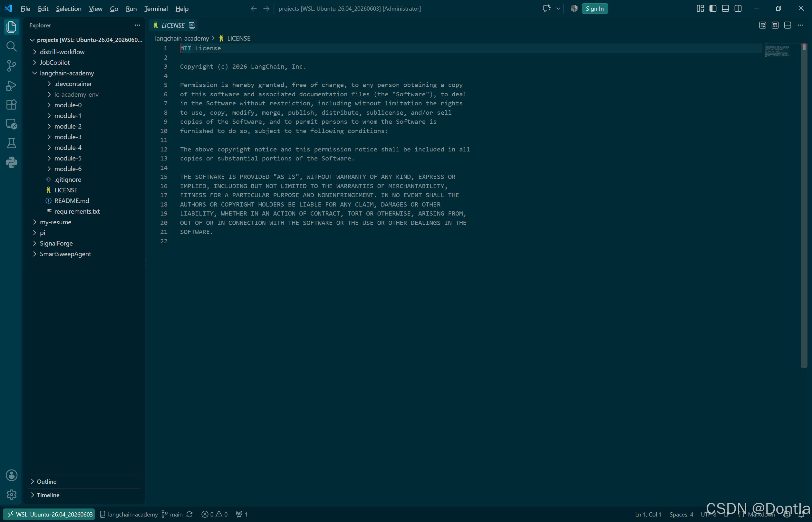
Task: Open the Extensions view
Action: pyautogui.click(x=12, y=104)
